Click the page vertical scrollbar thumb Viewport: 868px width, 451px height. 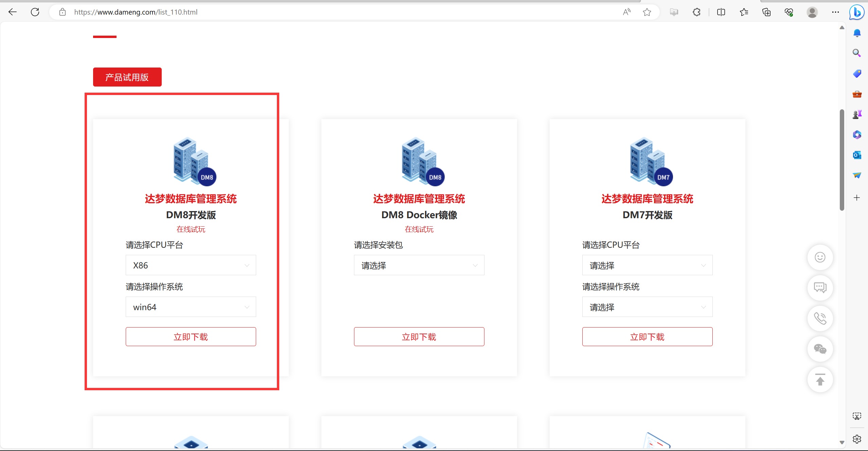(x=842, y=159)
